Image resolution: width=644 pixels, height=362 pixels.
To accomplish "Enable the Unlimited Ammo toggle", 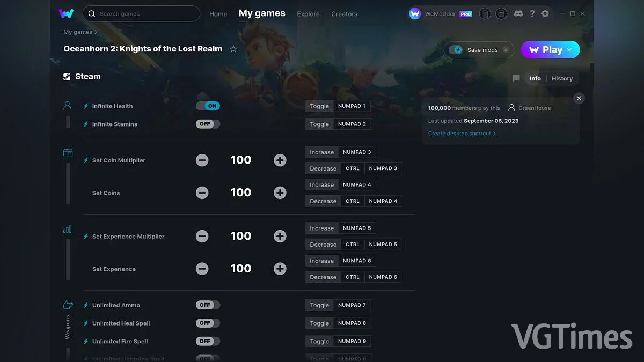I will (208, 305).
